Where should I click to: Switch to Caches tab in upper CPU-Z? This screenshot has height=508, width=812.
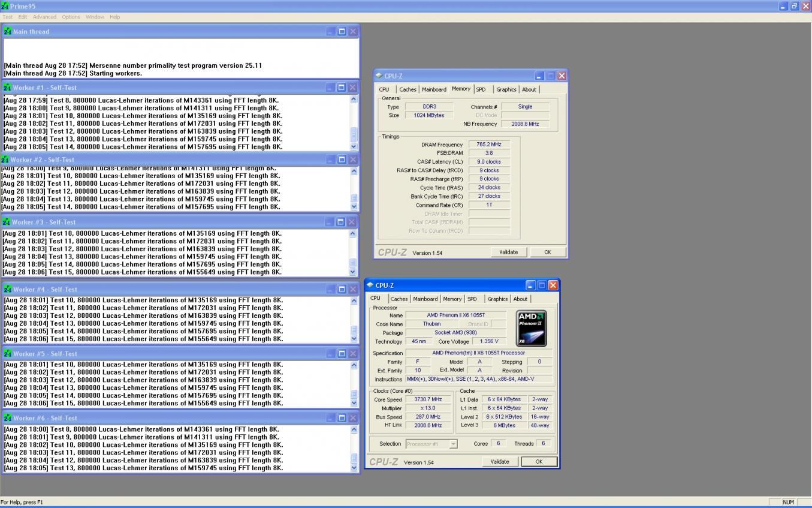[407, 89]
